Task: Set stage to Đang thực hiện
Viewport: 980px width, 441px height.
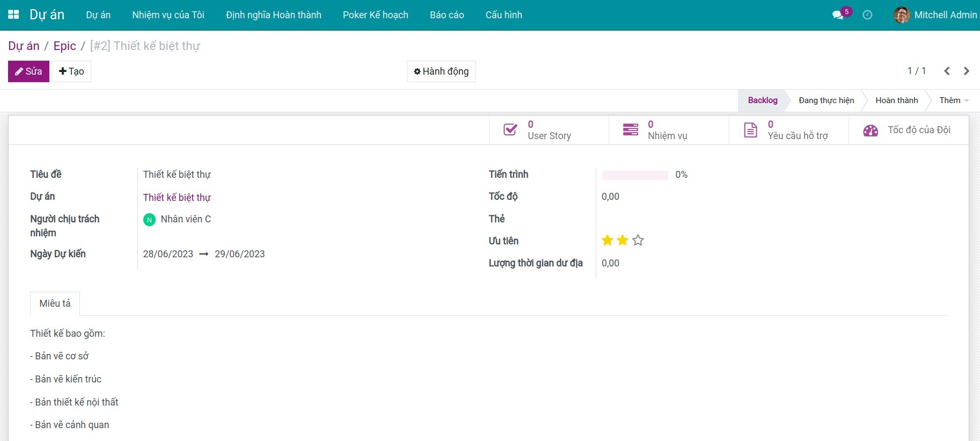Action: tap(827, 100)
